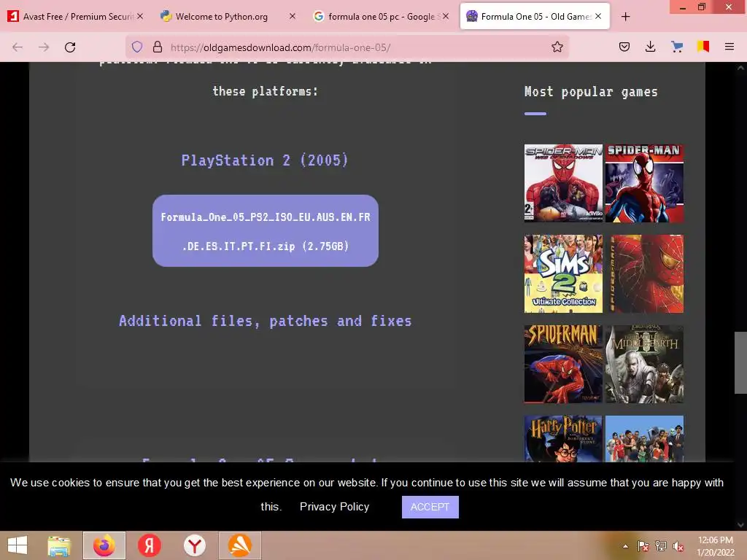This screenshot has width=747, height=560.
Task: Open the Ultimate Spider-Man game thumbnail
Action: [x=644, y=183]
